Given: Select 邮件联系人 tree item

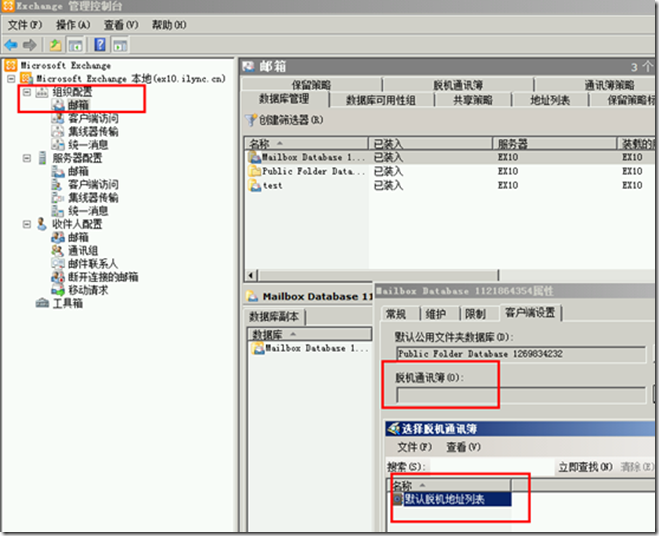Looking at the screenshot, I should pyautogui.click(x=92, y=264).
